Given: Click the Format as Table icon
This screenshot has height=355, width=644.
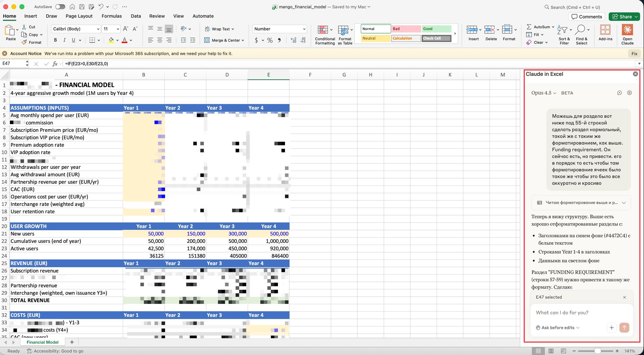Looking at the screenshot, I should point(343,30).
